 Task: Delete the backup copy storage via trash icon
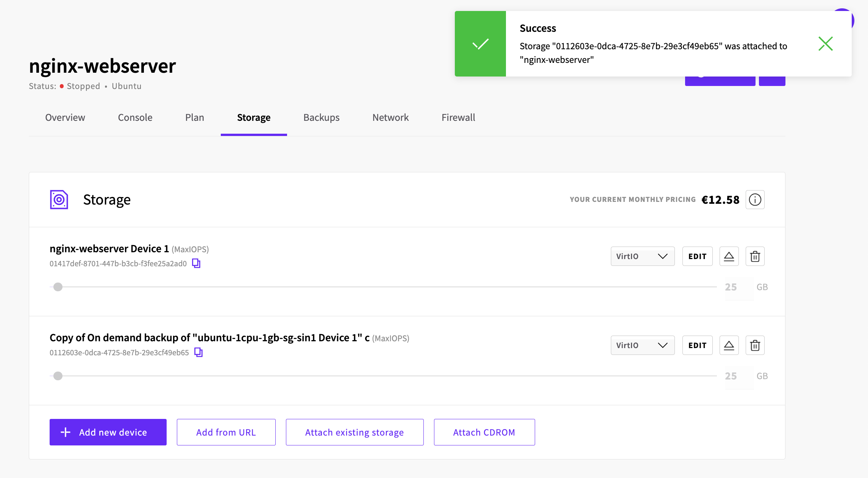click(755, 345)
